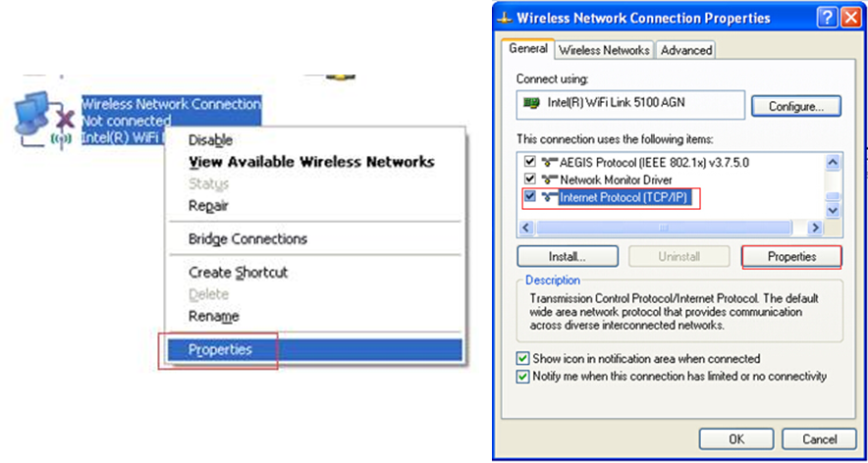Open the Advanced tab

[x=686, y=50]
